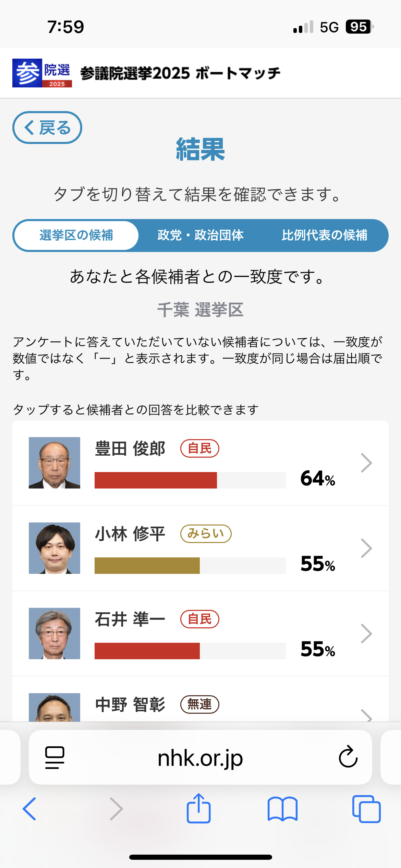Open Safari bookmarks book icon
The image size is (401, 868).
(282, 809)
